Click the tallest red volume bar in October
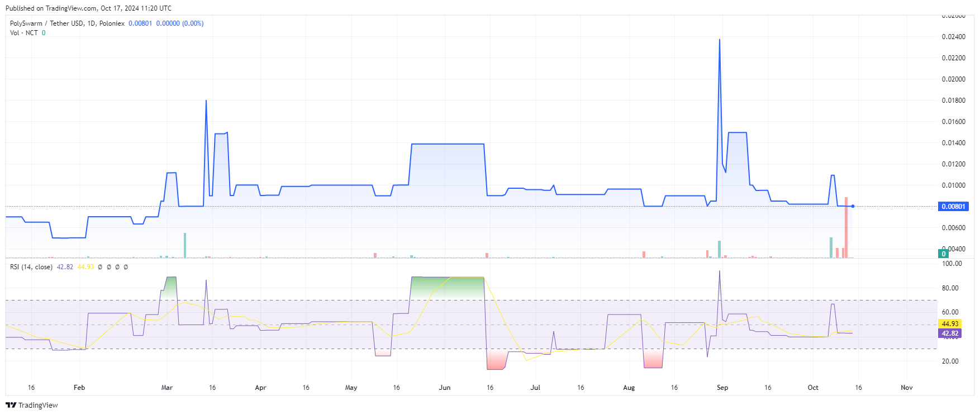 [x=846, y=227]
